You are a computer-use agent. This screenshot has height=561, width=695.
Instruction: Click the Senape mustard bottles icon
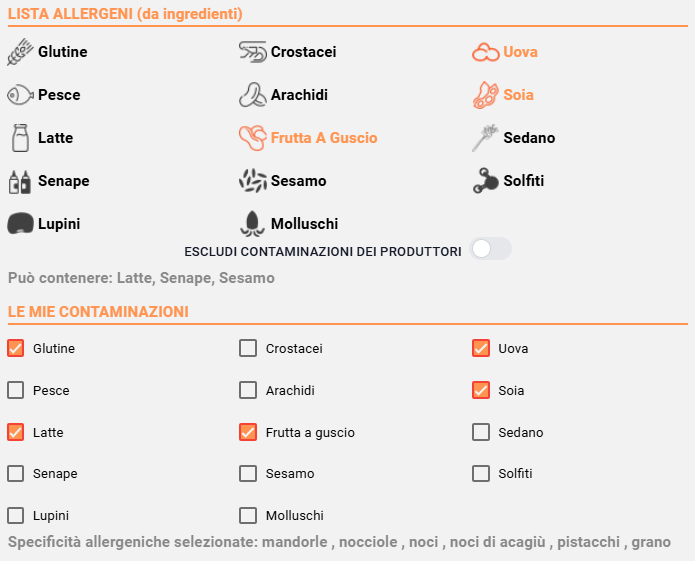[x=20, y=182]
